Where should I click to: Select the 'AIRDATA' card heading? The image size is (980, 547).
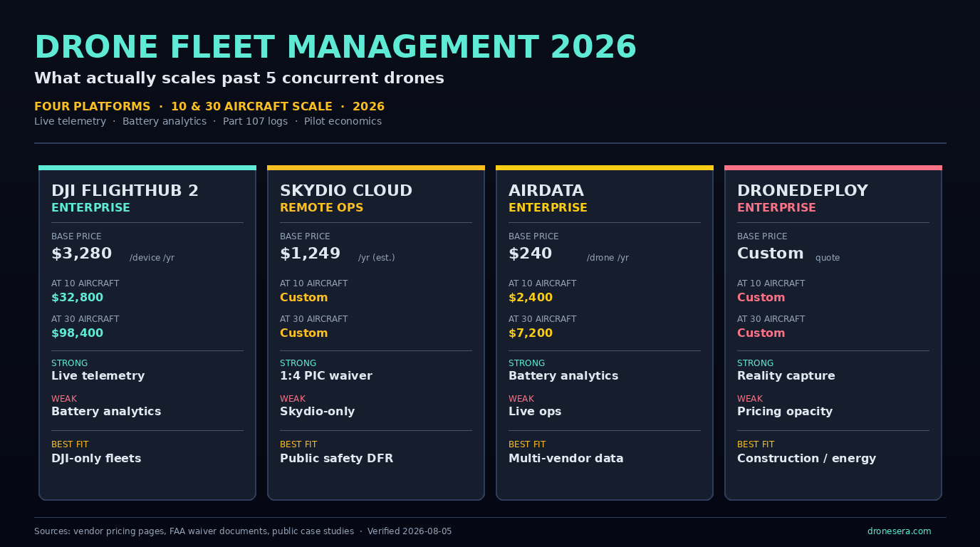[x=546, y=191]
